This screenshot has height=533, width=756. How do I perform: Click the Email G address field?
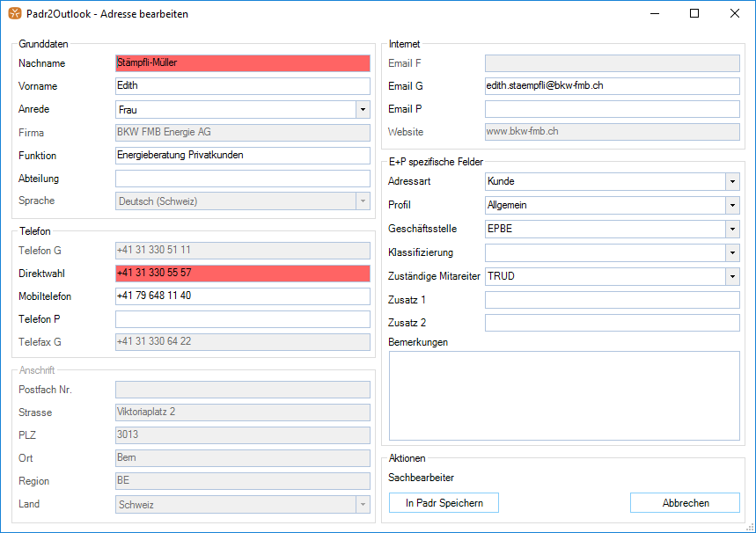click(x=612, y=86)
